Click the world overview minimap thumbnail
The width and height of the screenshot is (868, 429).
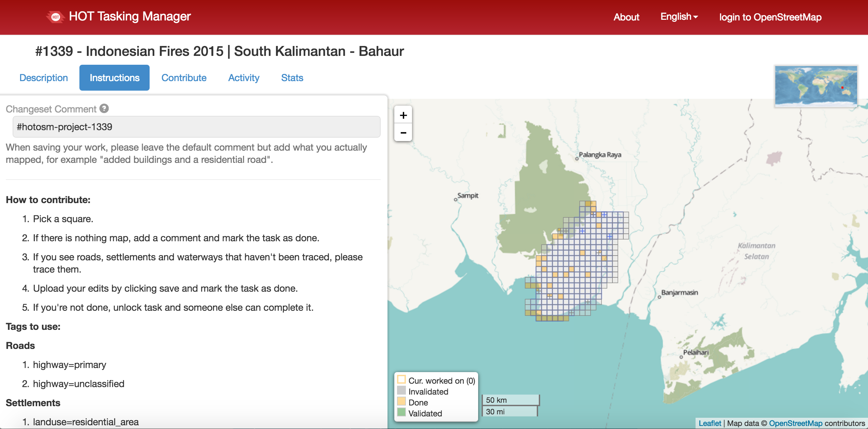pyautogui.click(x=816, y=86)
